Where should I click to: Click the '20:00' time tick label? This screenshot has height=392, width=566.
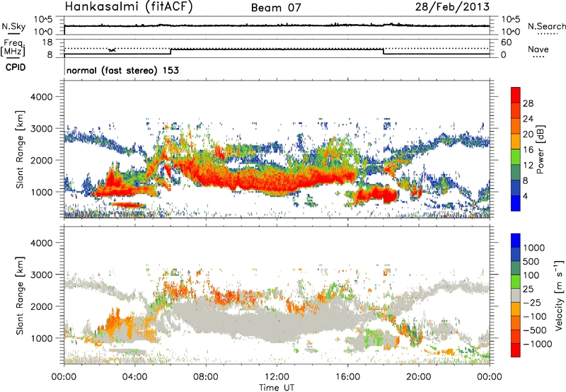[x=418, y=377]
